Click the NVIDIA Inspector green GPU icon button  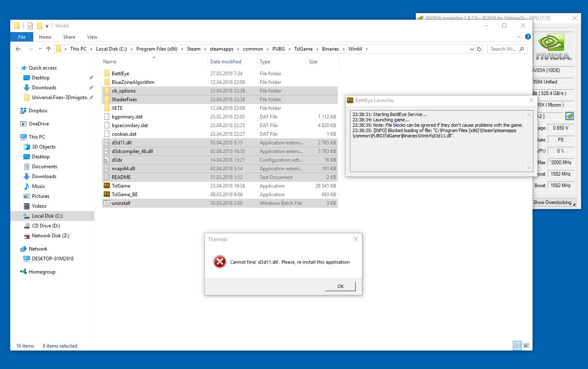pos(569,116)
